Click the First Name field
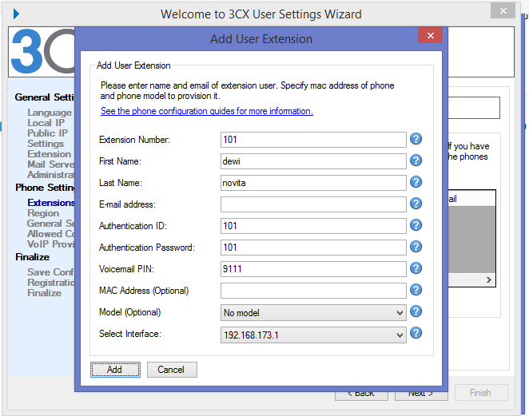This screenshot has height=420, width=529. coord(313,161)
